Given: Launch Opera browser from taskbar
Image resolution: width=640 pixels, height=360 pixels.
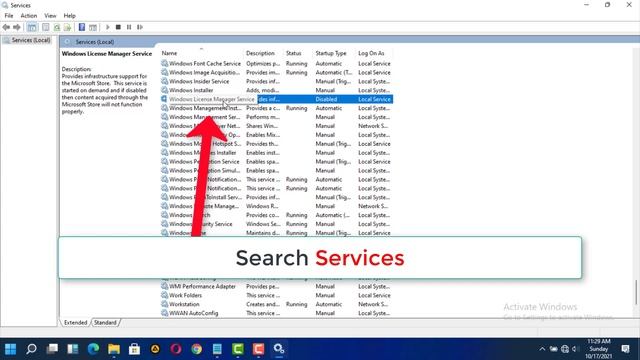Looking at the screenshot, I should [x=176, y=349].
